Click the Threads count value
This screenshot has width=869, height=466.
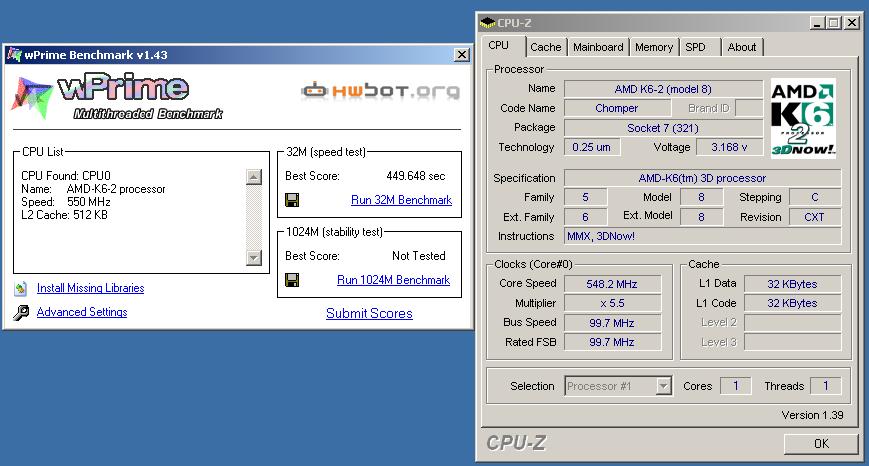pos(825,386)
